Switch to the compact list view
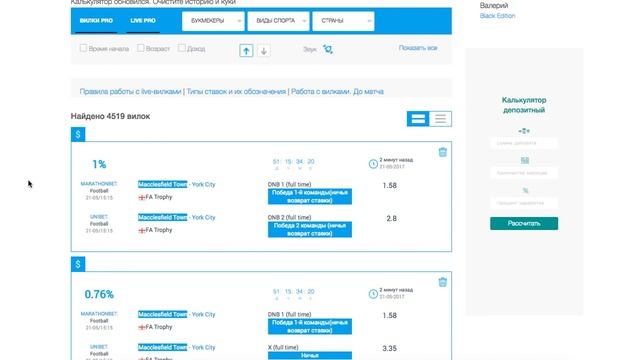 tap(440, 119)
